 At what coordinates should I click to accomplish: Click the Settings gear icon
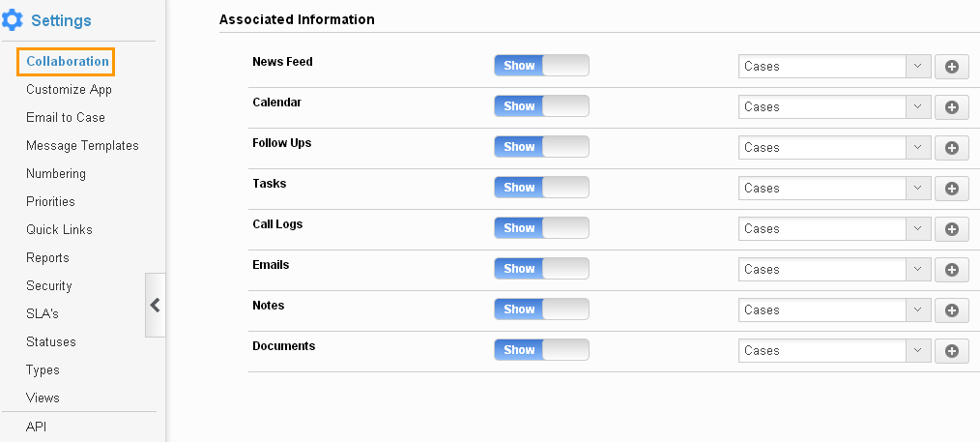14,19
